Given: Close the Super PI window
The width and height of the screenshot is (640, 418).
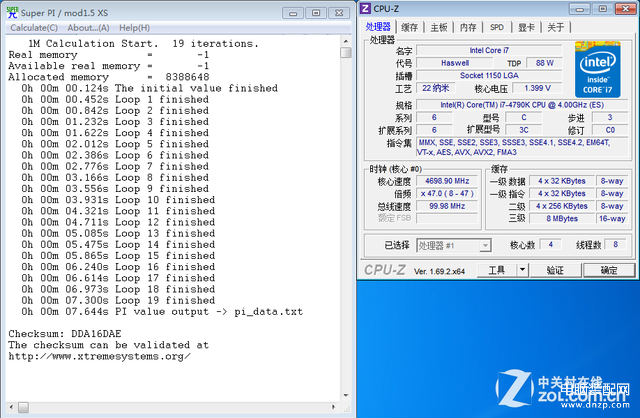Looking at the screenshot, I should pyautogui.click(x=339, y=13).
